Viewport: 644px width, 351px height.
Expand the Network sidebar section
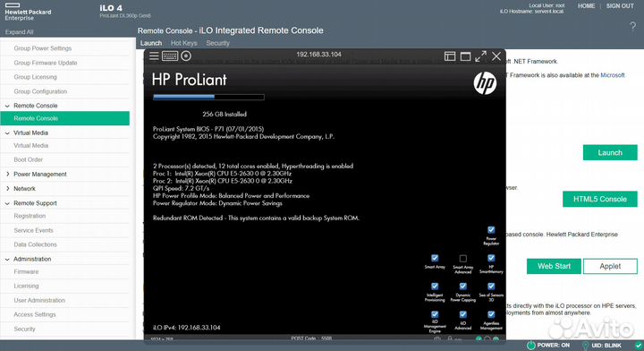[x=7, y=189]
